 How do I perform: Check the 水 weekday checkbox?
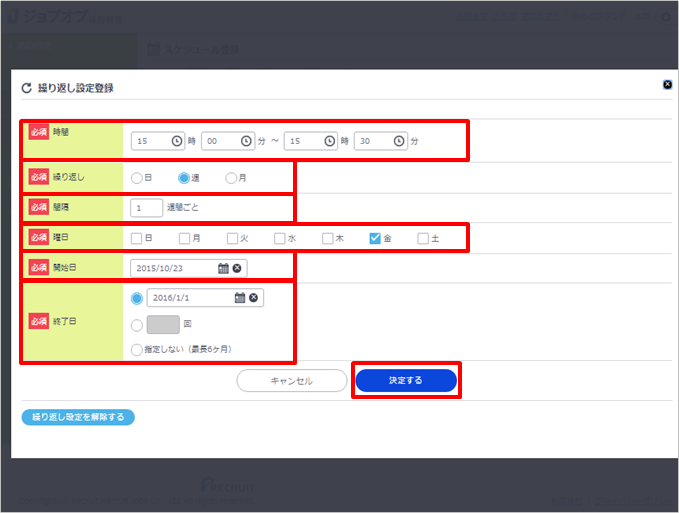[x=280, y=238]
